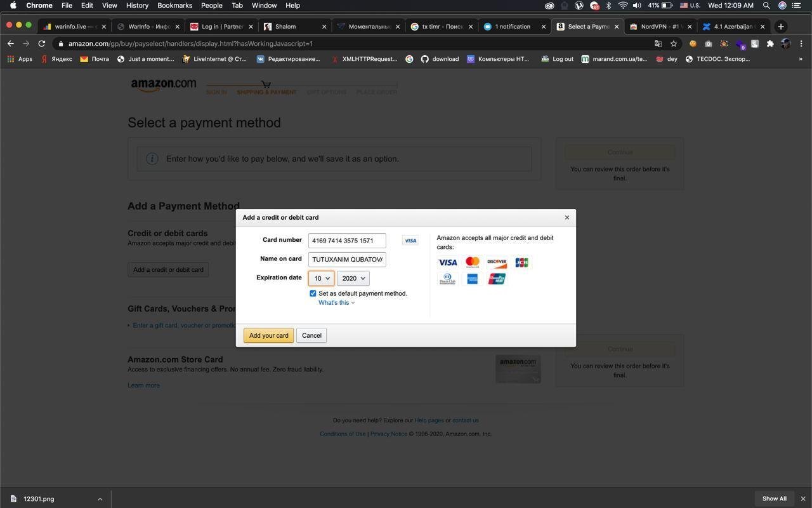Close the downloads bar
812x508 pixels.
point(803,498)
